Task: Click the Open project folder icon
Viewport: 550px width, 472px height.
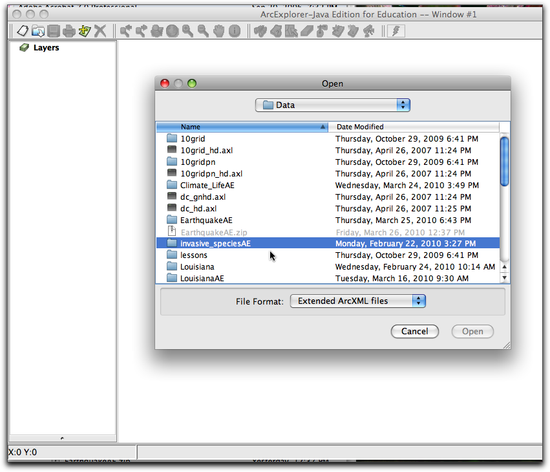Action: click(x=38, y=31)
